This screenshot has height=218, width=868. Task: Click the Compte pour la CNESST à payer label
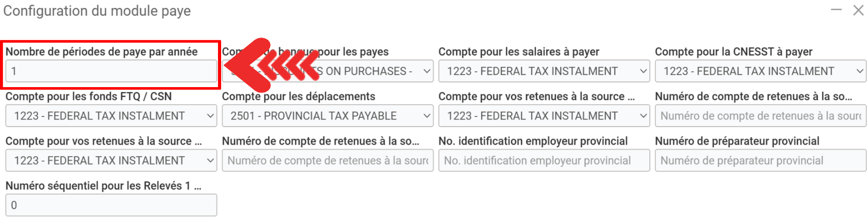pyautogui.click(x=733, y=52)
